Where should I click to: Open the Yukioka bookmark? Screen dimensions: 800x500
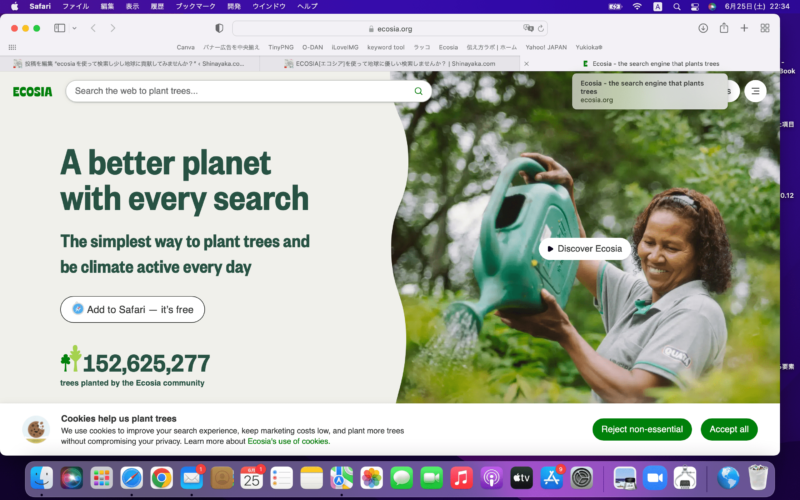point(589,47)
